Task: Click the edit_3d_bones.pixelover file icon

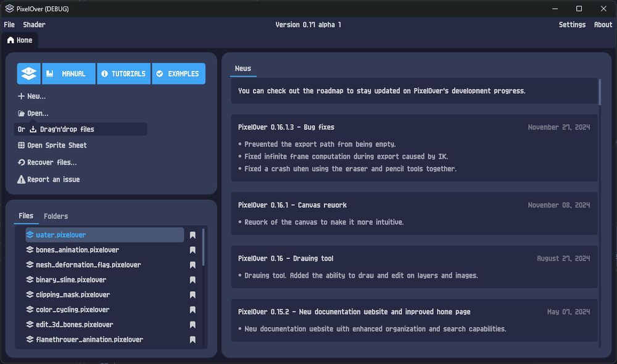Action: (x=30, y=325)
